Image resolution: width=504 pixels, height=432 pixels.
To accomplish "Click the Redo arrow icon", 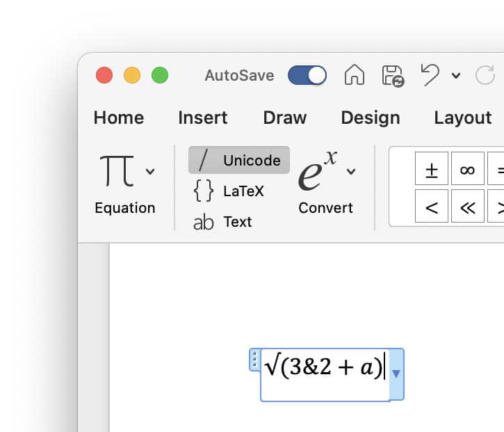I will coord(485,75).
